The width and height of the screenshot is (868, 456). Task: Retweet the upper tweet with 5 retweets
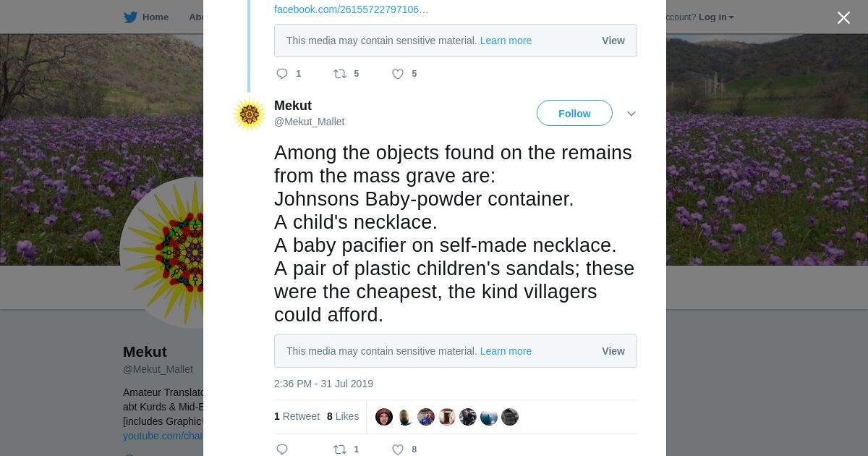tap(340, 74)
